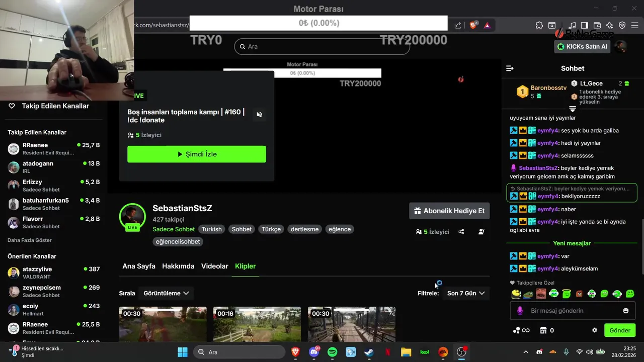Open the chat shop icon showing 0
The height and width of the screenshot is (362, 644).
pyautogui.click(x=546, y=330)
